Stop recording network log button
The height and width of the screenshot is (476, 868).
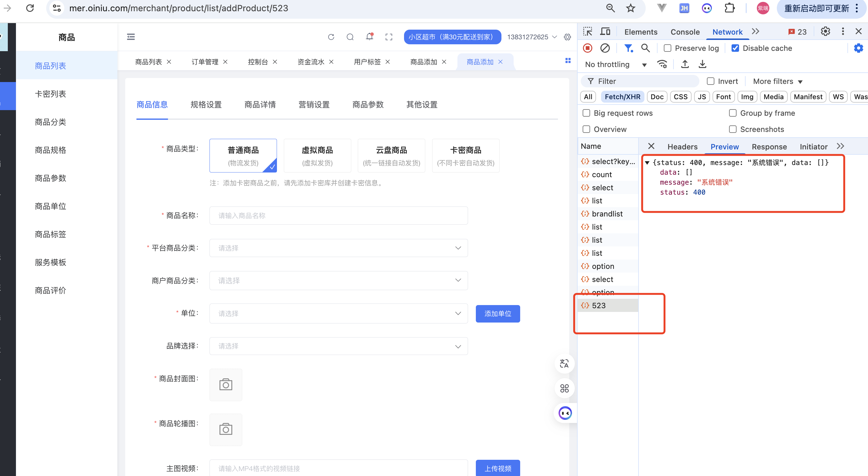(x=588, y=48)
